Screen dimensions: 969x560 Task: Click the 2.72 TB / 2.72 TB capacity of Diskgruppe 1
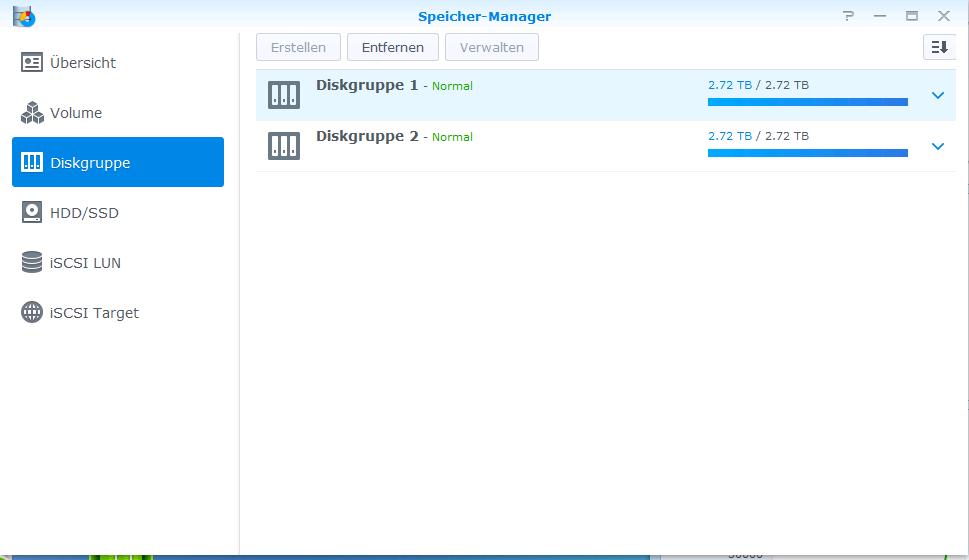click(x=758, y=85)
